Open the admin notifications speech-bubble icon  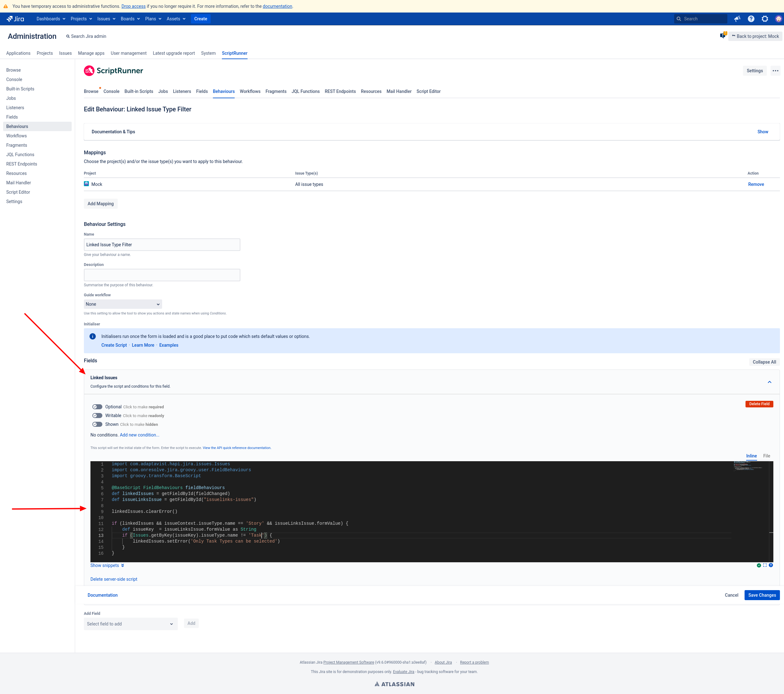[722, 36]
